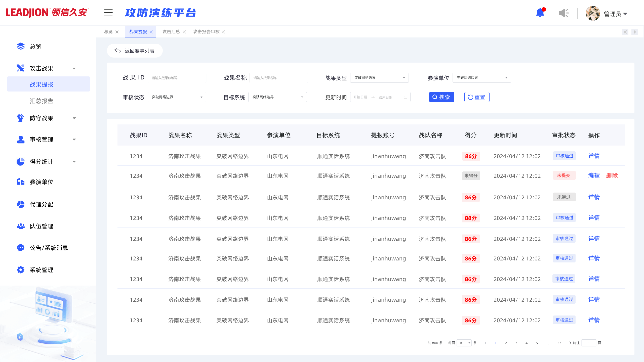644x362 pixels.
Task: Click the 重置 reset button
Action: pos(477,97)
